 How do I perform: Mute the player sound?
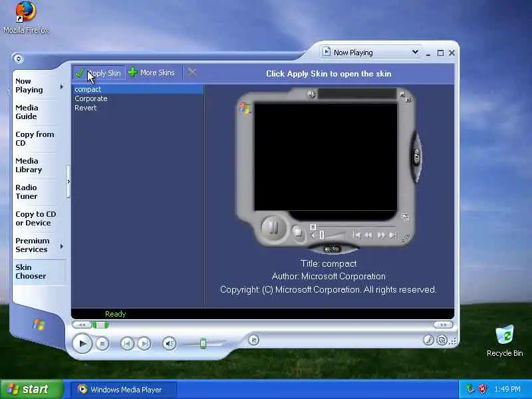[x=169, y=344]
